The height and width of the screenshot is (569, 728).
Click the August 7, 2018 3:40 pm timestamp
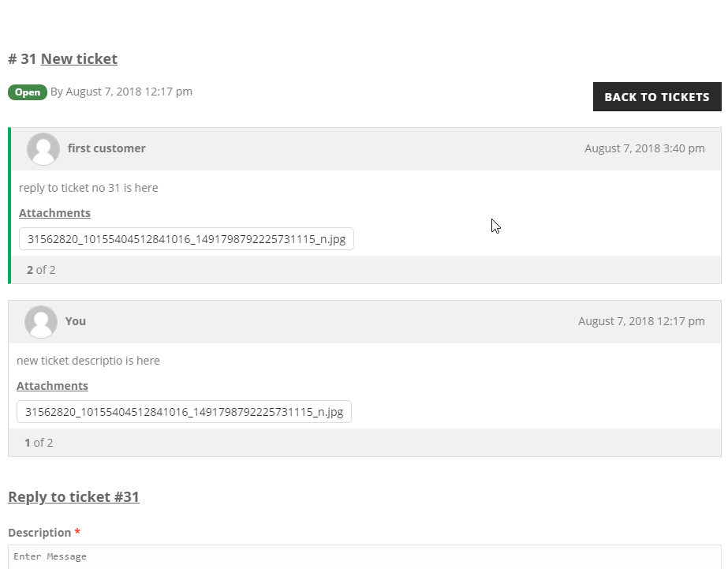tap(644, 148)
